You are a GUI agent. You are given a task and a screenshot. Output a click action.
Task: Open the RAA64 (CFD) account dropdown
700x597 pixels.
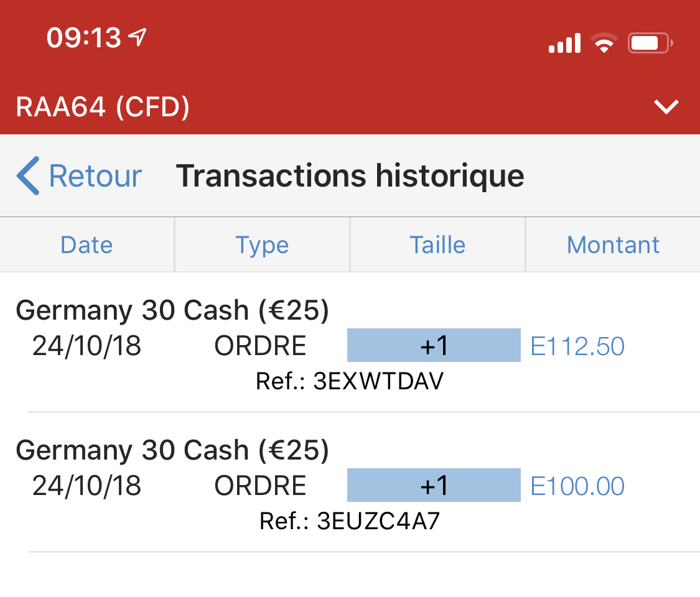103,107
